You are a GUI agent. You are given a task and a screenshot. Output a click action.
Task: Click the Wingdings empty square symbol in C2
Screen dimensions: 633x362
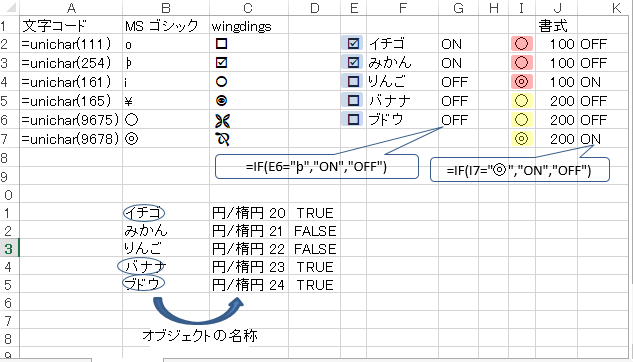[221, 44]
